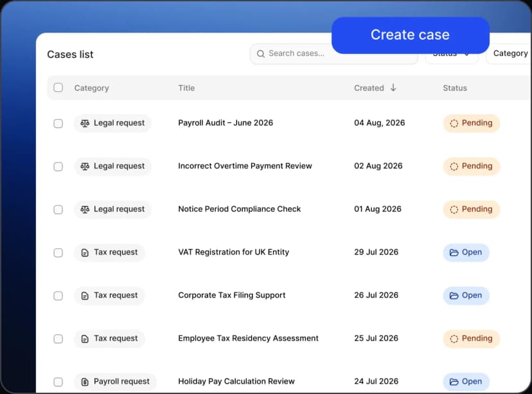Click payroll icon in Holiday Pay row

[x=85, y=382]
